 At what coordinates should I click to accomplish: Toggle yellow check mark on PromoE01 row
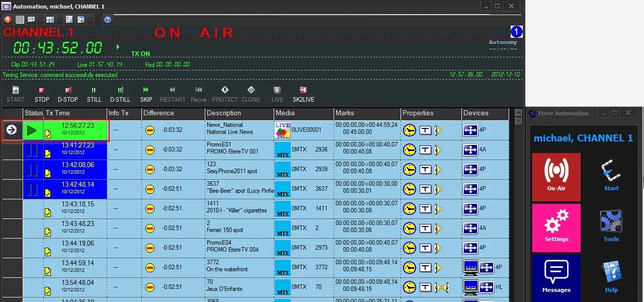tap(48, 154)
